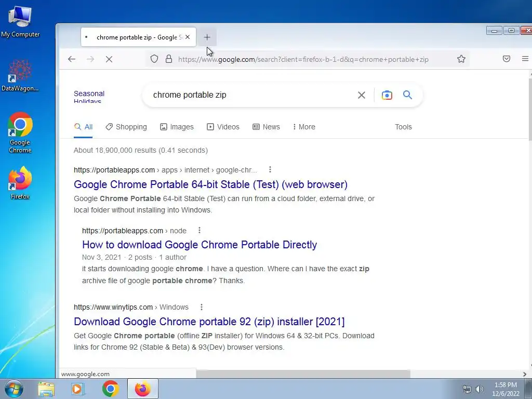The height and width of the screenshot is (399, 532).
Task: Open Chrome from the taskbar
Action: [x=110, y=389]
